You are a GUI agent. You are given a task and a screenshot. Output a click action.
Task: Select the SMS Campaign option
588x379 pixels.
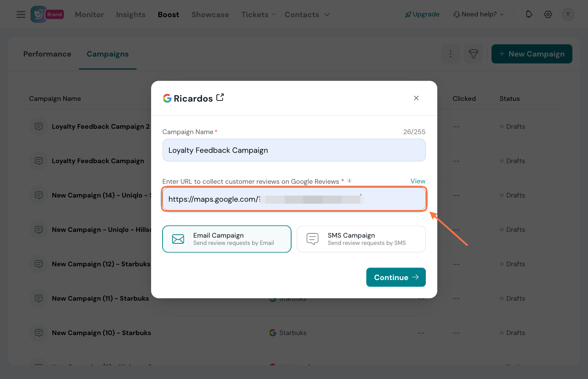(361, 239)
